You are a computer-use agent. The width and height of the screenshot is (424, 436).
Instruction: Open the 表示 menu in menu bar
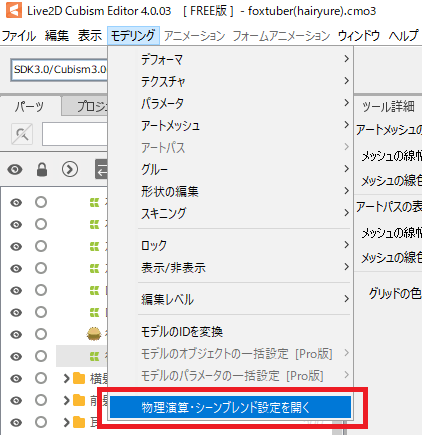[90, 35]
